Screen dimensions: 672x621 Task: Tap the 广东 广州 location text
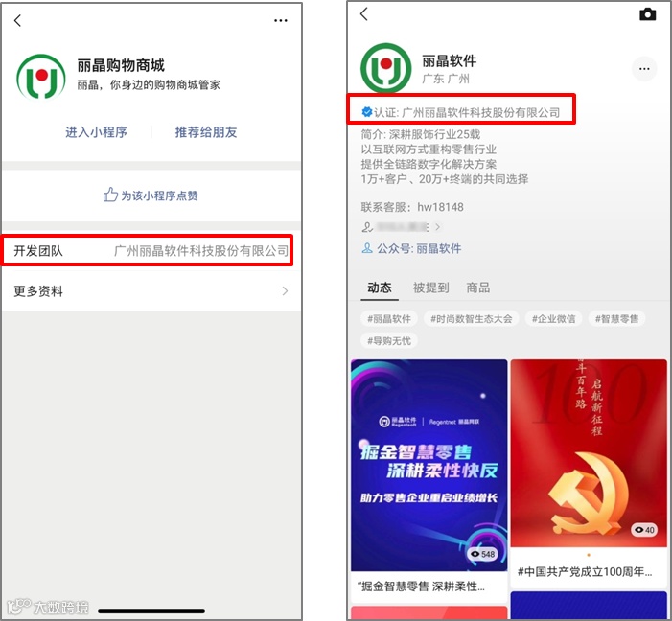point(446,79)
